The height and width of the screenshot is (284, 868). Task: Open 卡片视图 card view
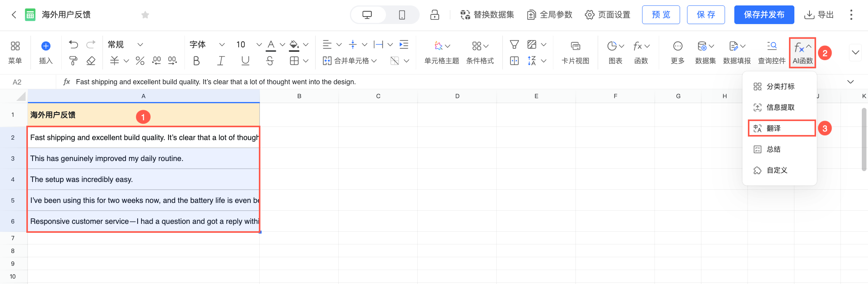[x=575, y=52]
